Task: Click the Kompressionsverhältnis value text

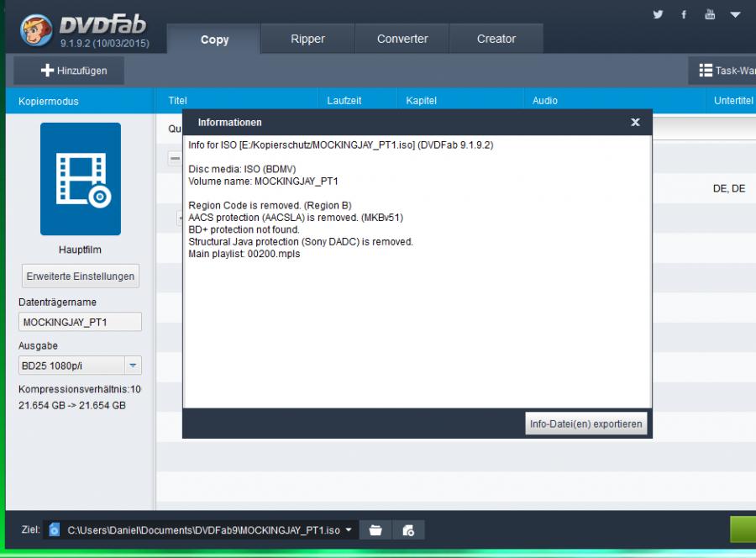Action: coord(80,389)
